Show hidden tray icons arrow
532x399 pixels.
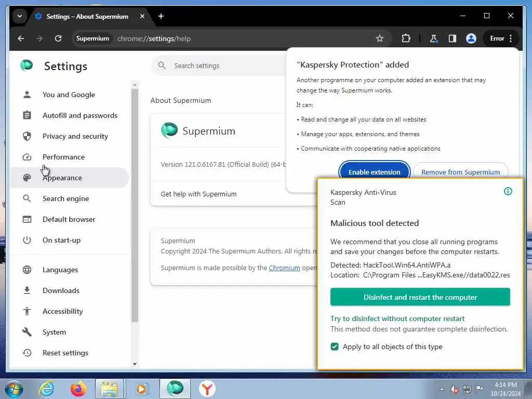pyautogui.click(x=442, y=389)
